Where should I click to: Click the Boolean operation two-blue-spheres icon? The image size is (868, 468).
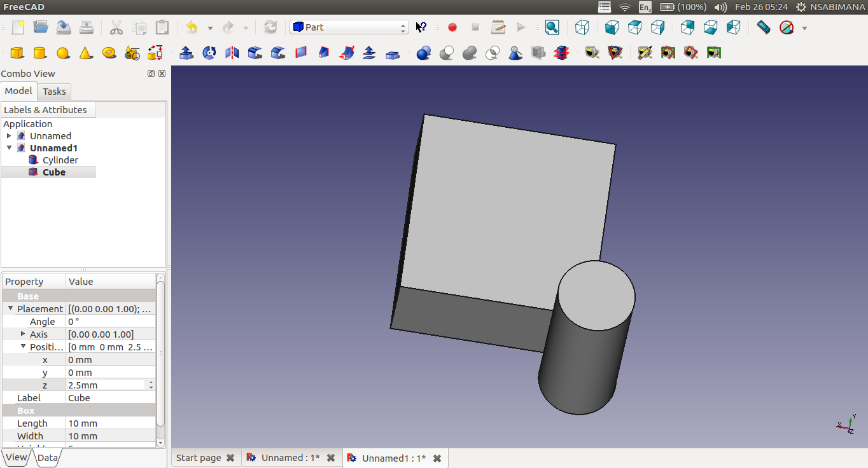pos(424,53)
